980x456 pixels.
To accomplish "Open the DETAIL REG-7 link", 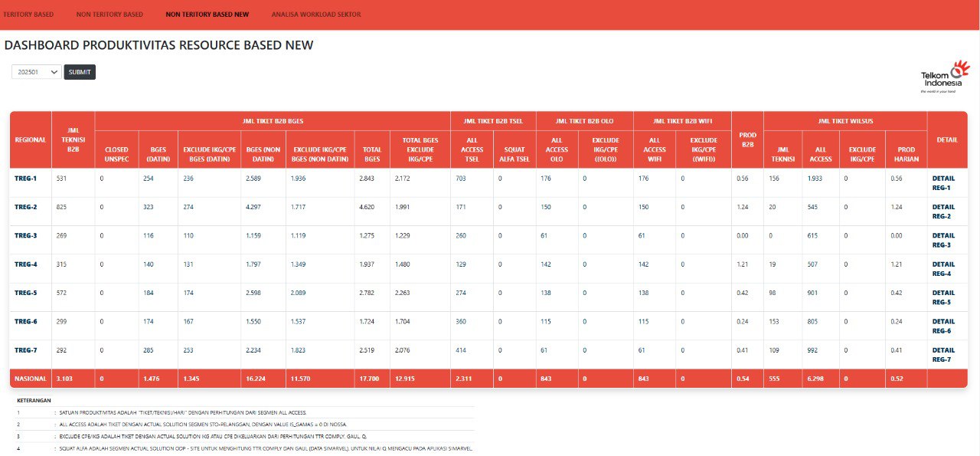I will [943, 355].
